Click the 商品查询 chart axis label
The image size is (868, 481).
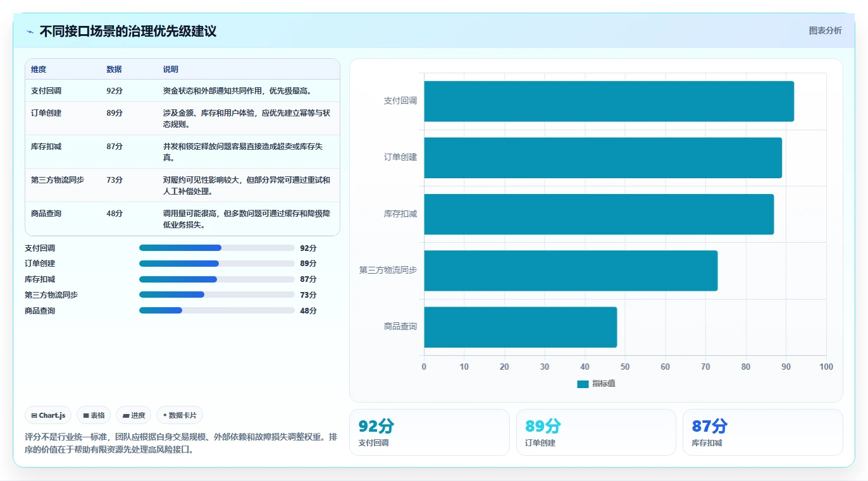pyautogui.click(x=400, y=327)
